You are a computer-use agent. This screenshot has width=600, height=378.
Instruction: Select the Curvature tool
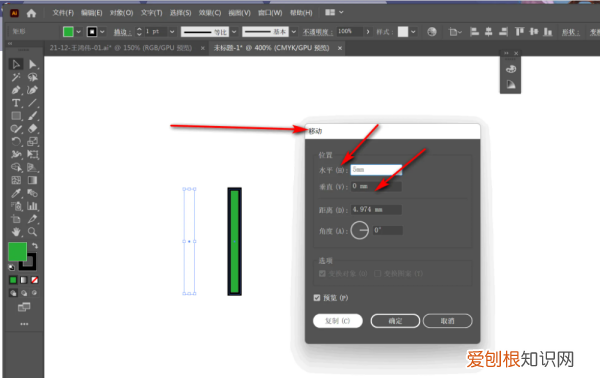coord(33,90)
